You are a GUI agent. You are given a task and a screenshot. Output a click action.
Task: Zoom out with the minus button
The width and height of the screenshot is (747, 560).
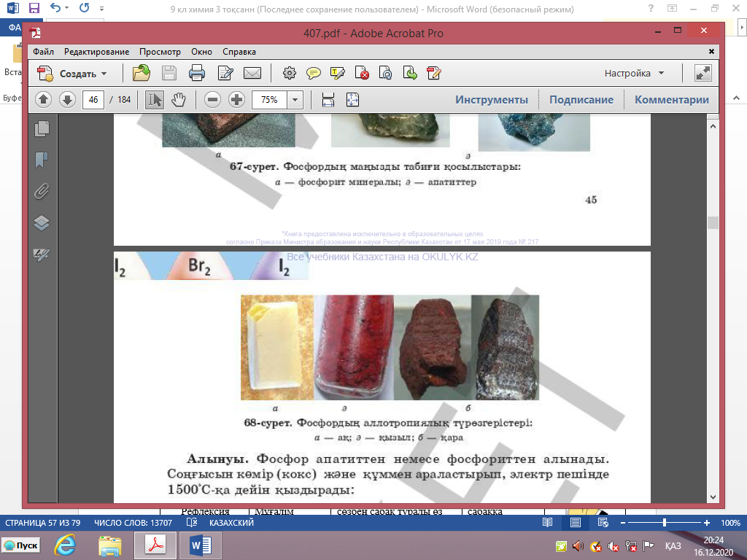(x=212, y=100)
